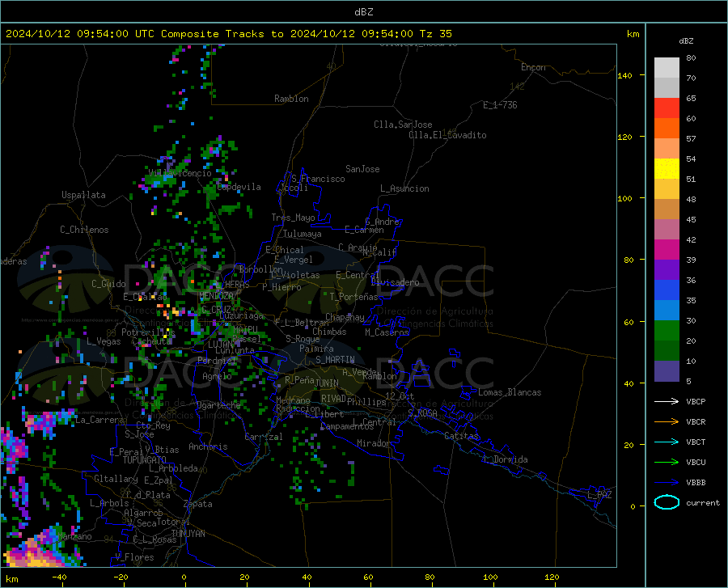
Task: Click the 'dBZ' title at top
Action: click(363, 12)
